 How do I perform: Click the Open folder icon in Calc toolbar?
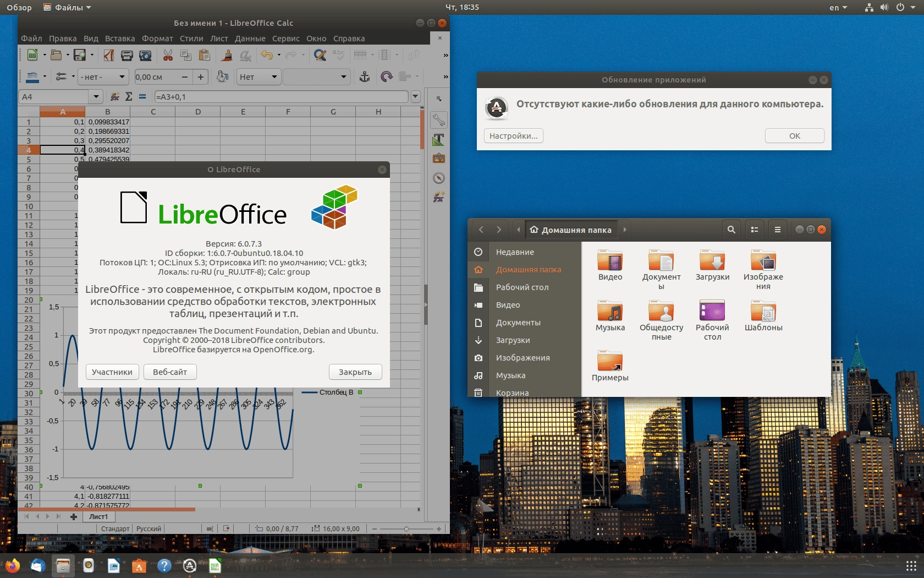click(56, 54)
